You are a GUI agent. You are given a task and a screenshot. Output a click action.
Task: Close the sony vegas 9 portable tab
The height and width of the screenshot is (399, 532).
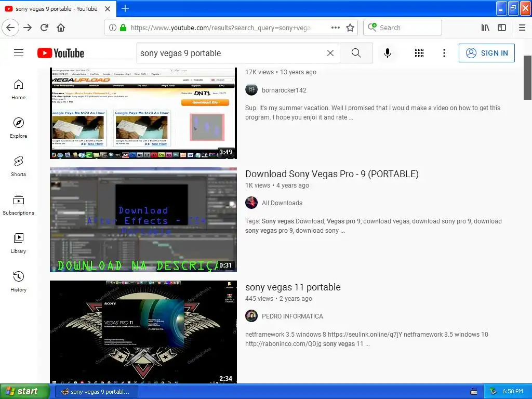tap(108, 9)
